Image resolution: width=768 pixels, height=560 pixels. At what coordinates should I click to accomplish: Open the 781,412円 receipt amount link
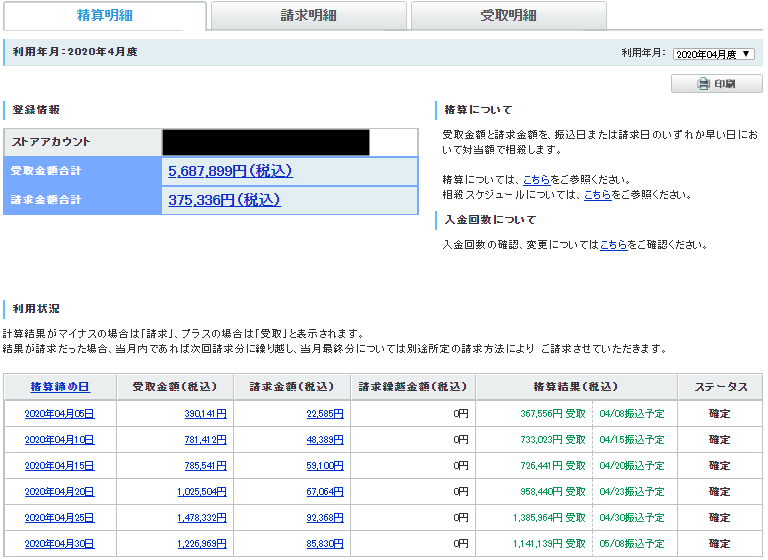[x=205, y=440]
